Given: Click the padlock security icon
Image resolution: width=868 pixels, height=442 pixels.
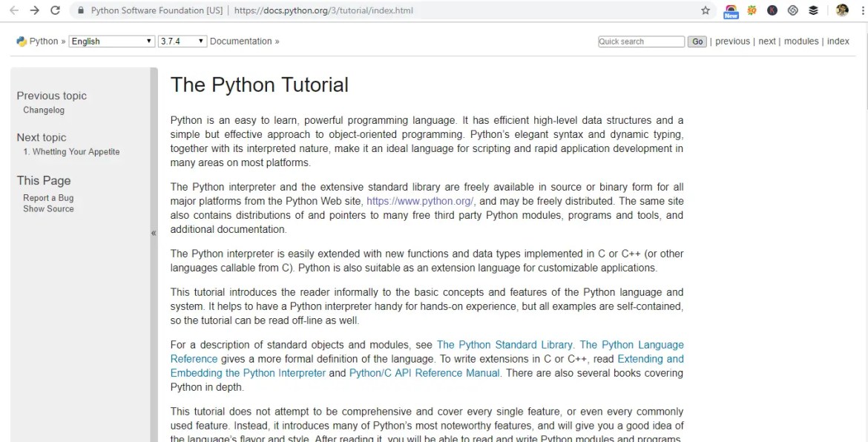Looking at the screenshot, I should (82, 10).
